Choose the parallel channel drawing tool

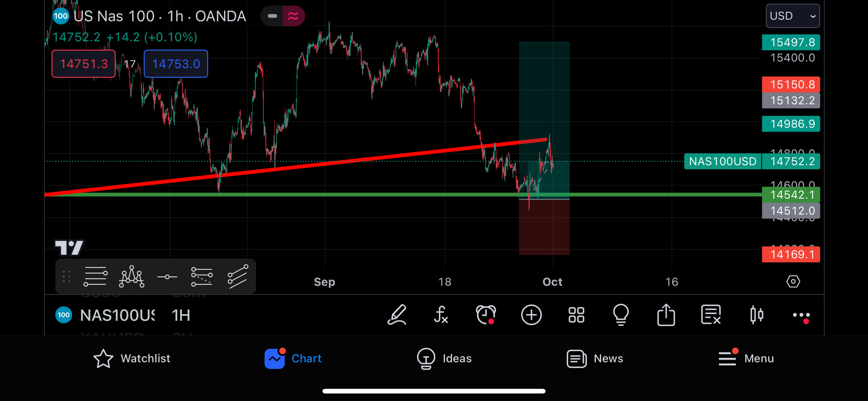click(x=237, y=277)
